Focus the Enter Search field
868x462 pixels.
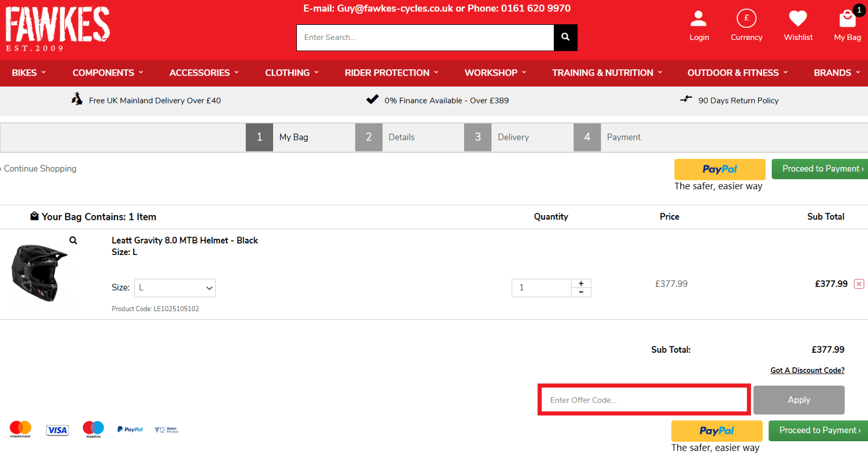(425, 37)
